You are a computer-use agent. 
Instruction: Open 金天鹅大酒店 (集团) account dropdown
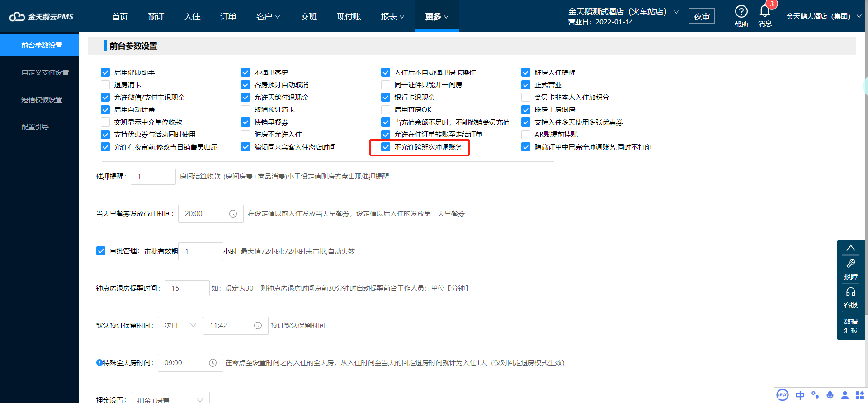click(x=824, y=16)
